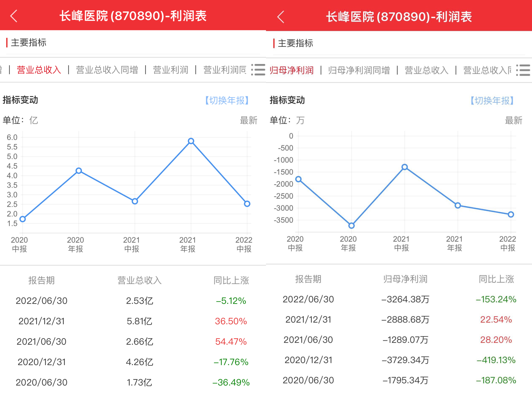Tap the back arrow in right panel
This screenshot has height=399, width=532.
click(x=281, y=17)
